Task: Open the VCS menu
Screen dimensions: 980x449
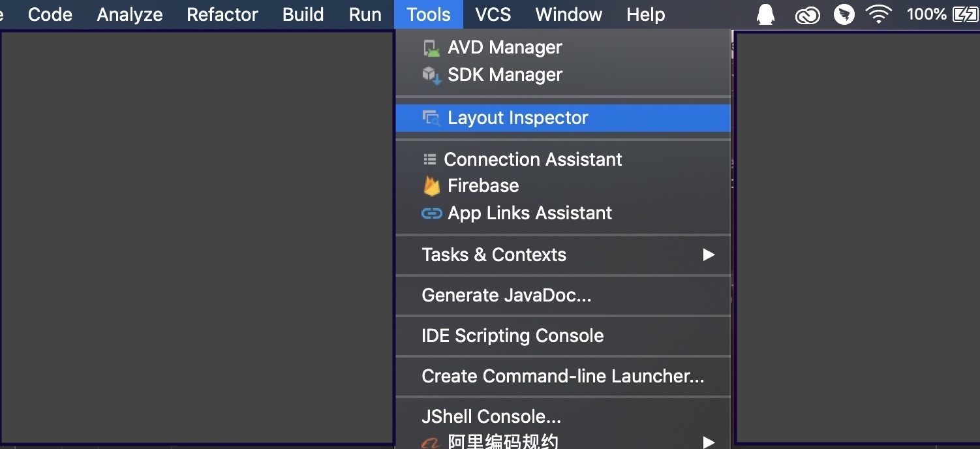Action: coord(493,14)
